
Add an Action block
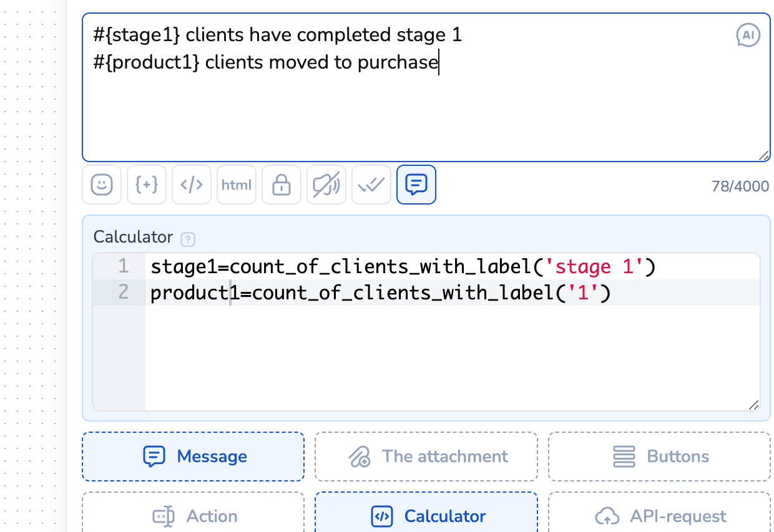click(x=193, y=516)
